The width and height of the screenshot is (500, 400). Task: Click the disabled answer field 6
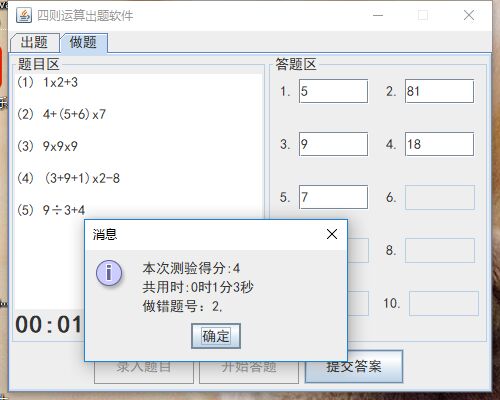coord(440,197)
